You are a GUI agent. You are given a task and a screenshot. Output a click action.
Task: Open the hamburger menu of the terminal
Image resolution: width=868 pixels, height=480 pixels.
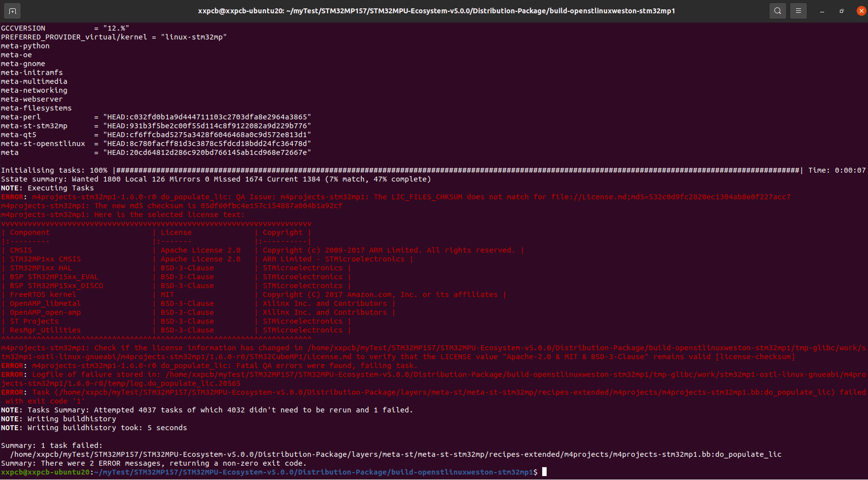799,10
